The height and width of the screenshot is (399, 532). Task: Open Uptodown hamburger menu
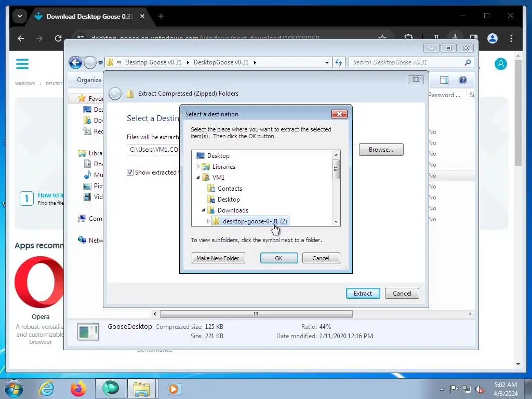(22, 64)
